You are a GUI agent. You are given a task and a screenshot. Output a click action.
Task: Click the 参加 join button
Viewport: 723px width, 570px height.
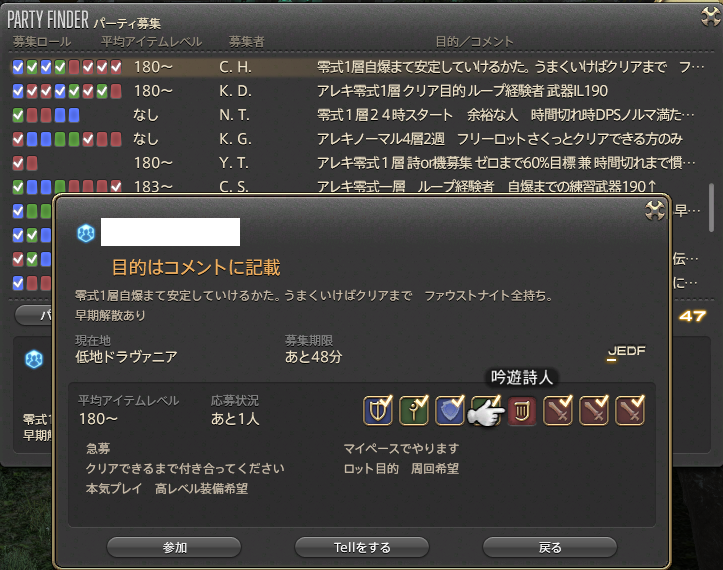[x=174, y=547]
